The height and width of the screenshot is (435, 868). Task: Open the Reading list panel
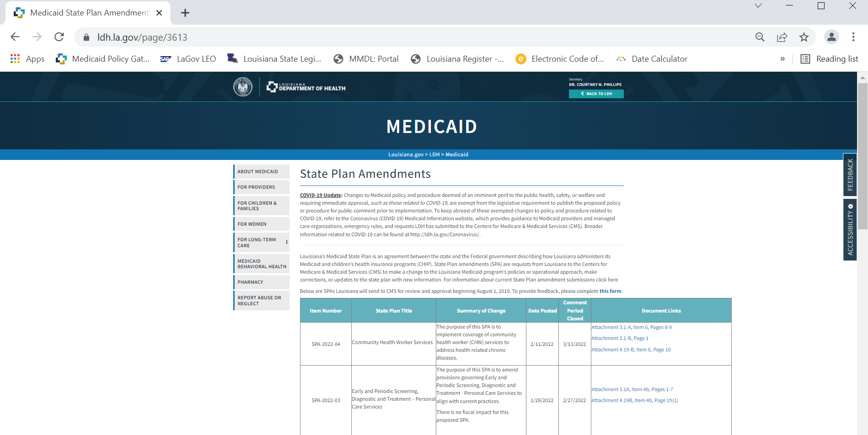click(830, 59)
